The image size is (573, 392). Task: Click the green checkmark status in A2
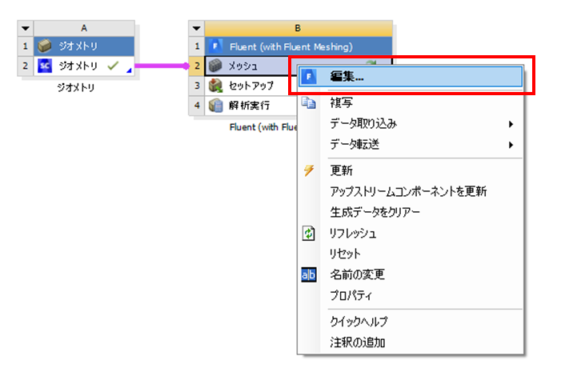[x=113, y=66]
